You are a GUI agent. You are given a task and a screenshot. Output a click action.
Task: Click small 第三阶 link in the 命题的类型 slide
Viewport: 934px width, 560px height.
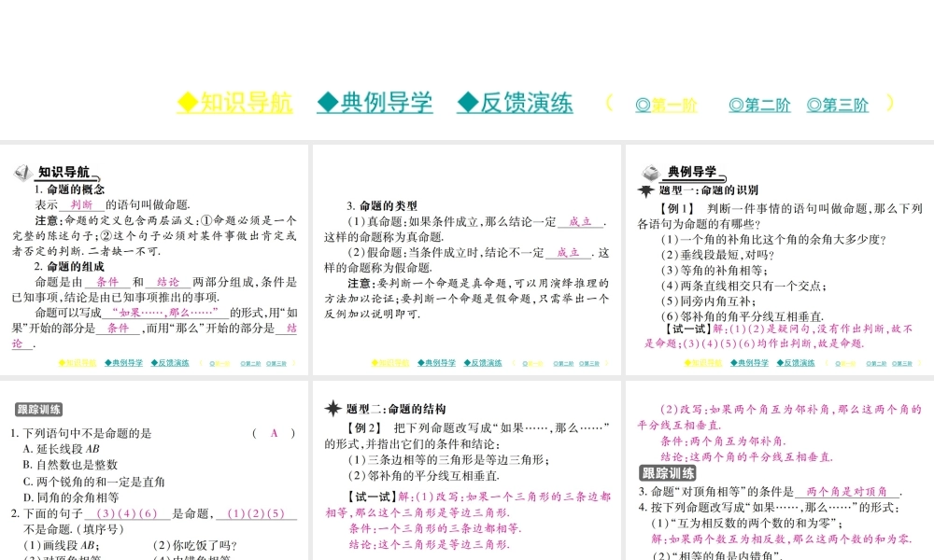tap(589, 364)
